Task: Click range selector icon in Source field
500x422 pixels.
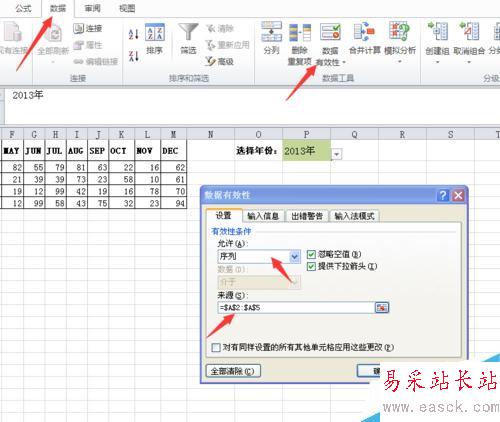Action: pos(382,307)
